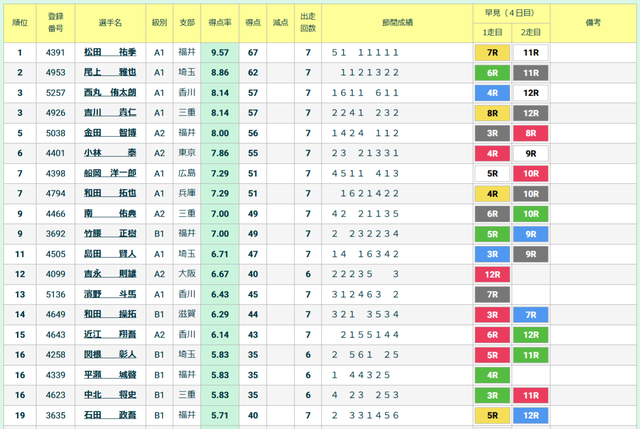Click green 10R button for 南 佑典
This screenshot has height=429, width=640.
pos(531,214)
